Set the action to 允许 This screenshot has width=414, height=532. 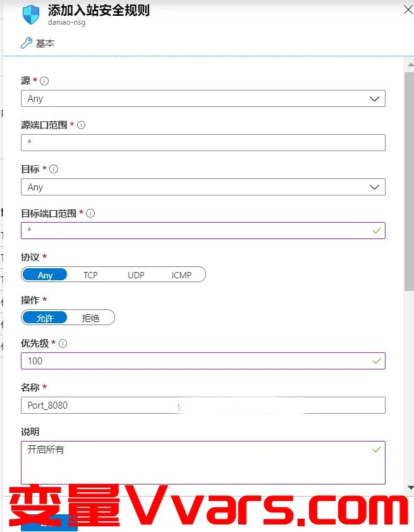(x=45, y=318)
